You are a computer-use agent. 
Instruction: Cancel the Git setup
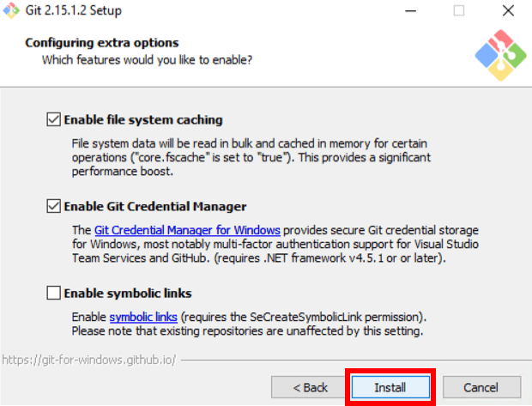point(481,387)
